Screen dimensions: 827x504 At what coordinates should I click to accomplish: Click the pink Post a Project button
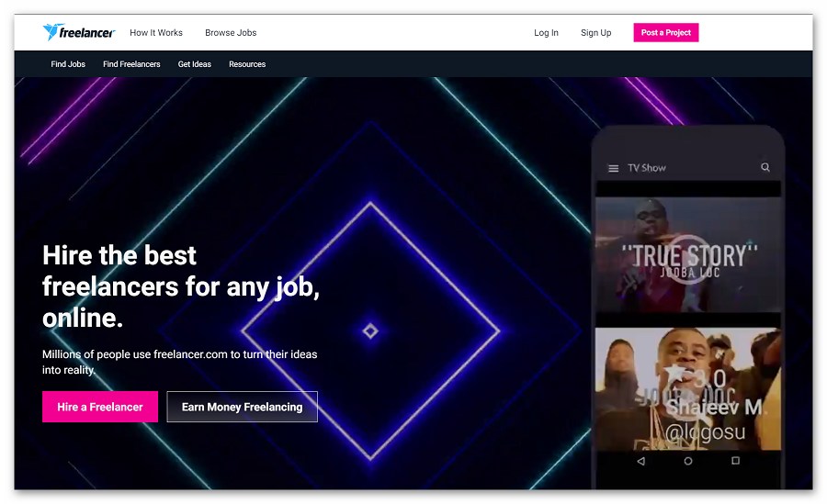click(x=665, y=33)
